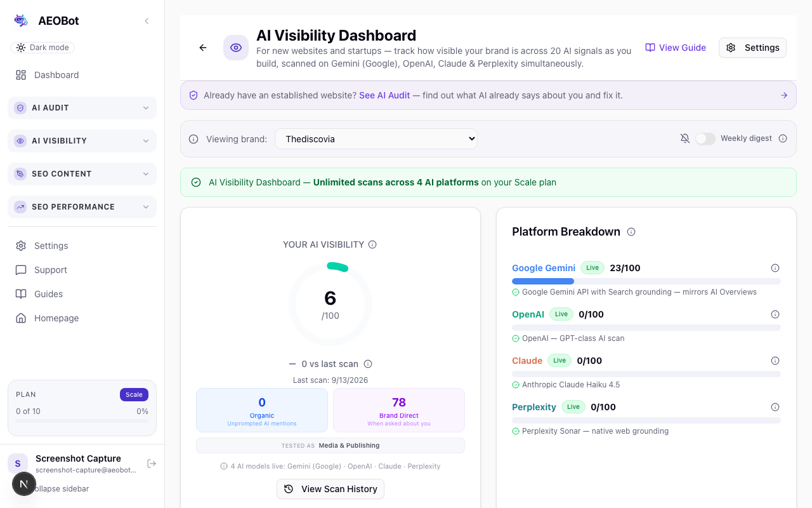Expand the AI AUDIT section
This screenshot has width=812, height=508.
coord(82,108)
